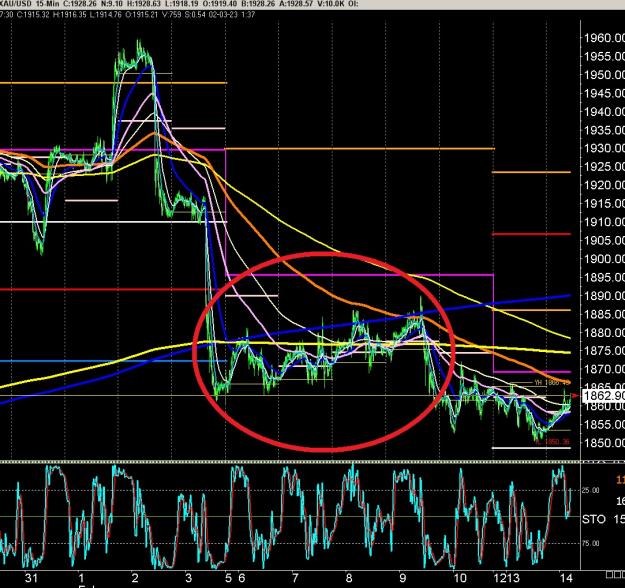Click the 1950.00 price axis label
The width and height of the screenshot is (625, 588).
(x=604, y=75)
